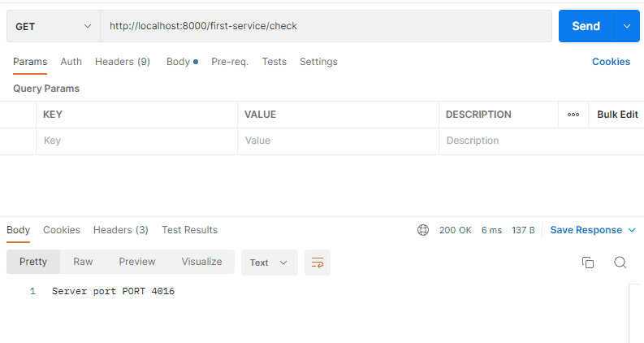This screenshot has height=343, width=644.
Task: Select the Raw response view
Action: coord(83,262)
